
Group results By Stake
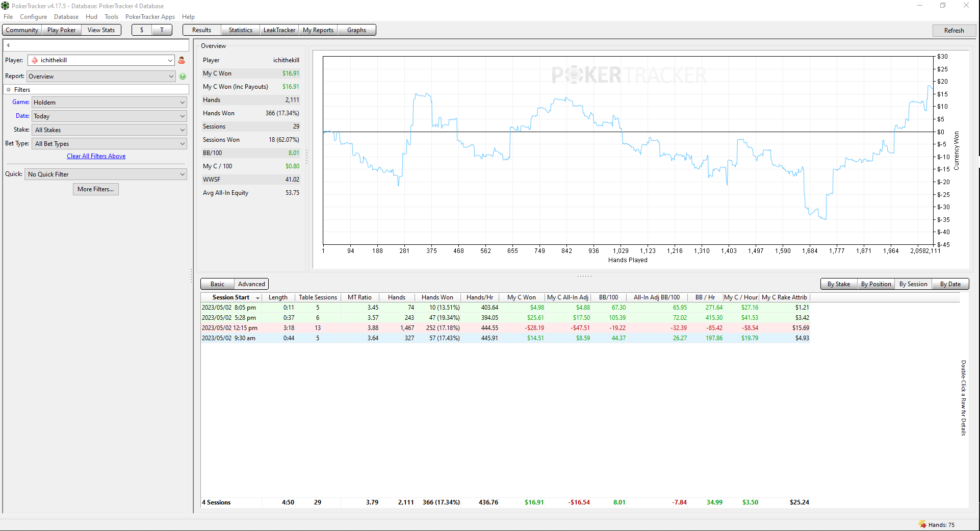coord(838,284)
